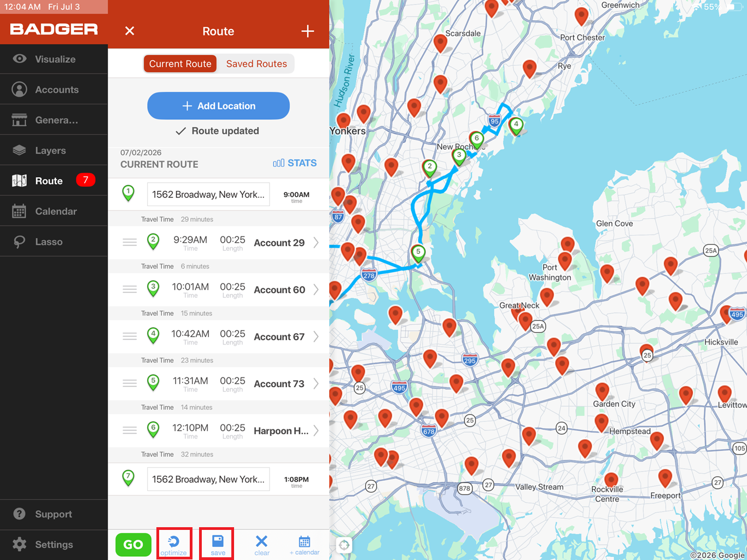
Task: Tap the 07/02/2026 route date
Action: tap(141, 153)
